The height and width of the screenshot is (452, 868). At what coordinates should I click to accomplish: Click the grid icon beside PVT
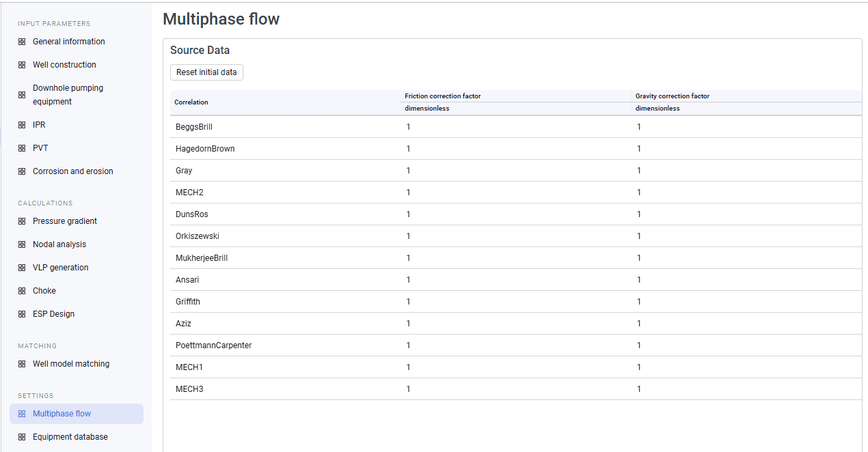click(22, 148)
